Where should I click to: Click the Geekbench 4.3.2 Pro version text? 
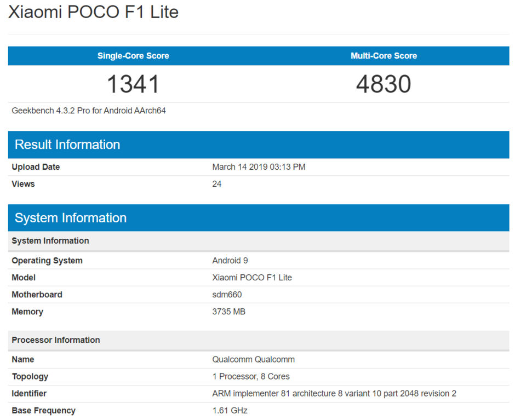click(x=89, y=111)
